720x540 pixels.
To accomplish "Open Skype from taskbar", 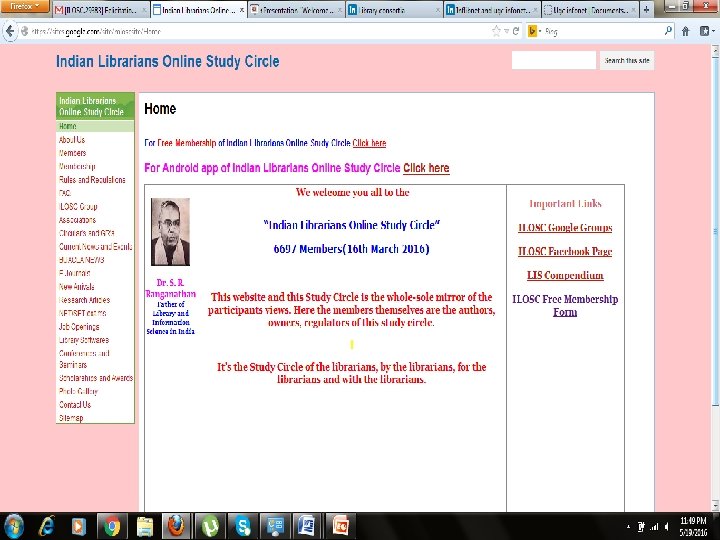I will (x=242, y=527).
